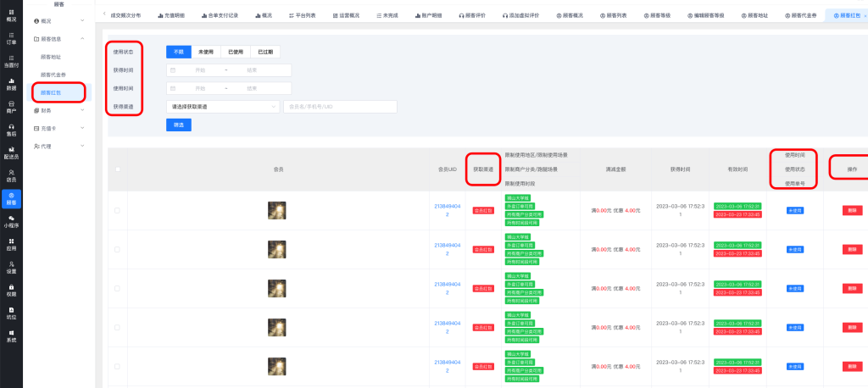Open the 请选择获取渠道 dropdown
The image size is (868, 388).
(x=222, y=107)
